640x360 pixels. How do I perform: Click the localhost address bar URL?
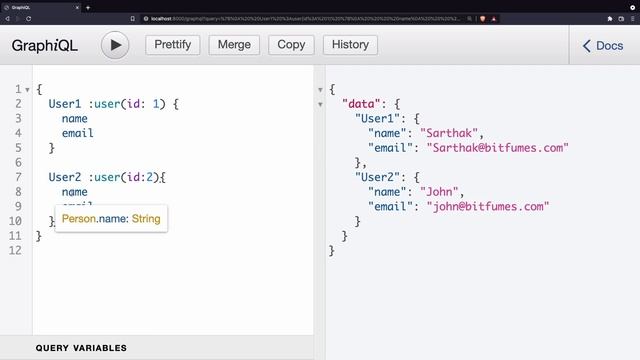click(x=305, y=19)
